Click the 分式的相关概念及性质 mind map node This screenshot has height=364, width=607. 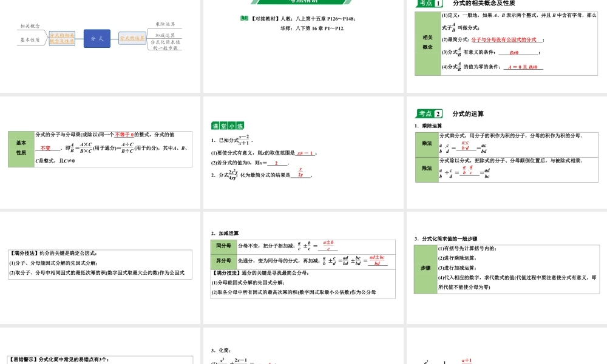62,38
